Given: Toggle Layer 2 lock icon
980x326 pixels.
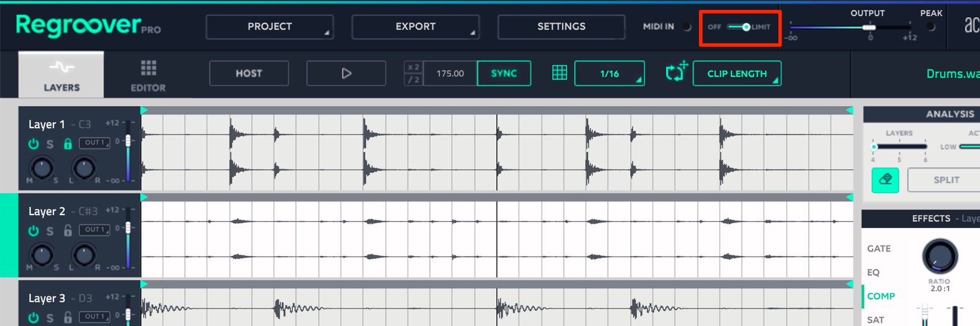Looking at the screenshot, I should coord(68,231).
